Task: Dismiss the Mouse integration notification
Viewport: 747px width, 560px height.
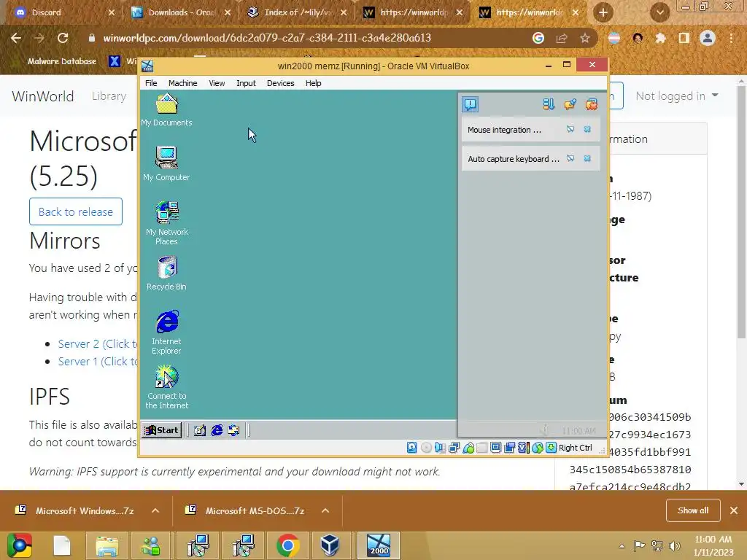Action: point(587,129)
